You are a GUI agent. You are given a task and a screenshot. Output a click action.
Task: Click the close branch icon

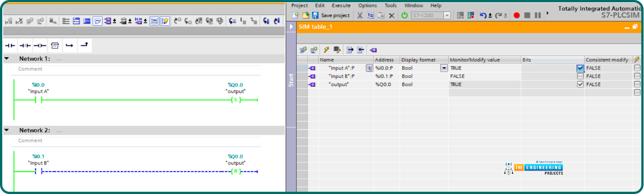(x=84, y=45)
